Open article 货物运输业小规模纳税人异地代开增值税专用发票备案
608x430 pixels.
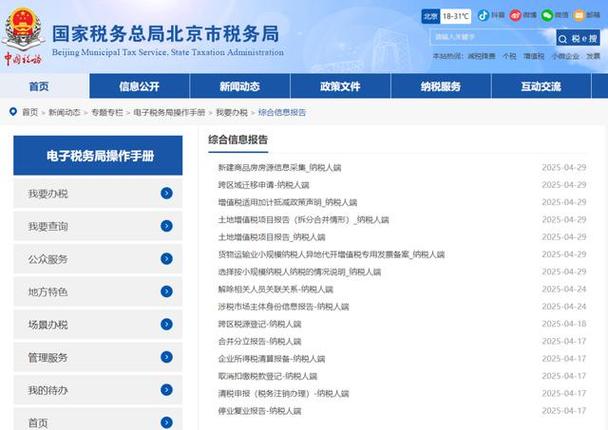pyautogui.click(x=331, y=254)
